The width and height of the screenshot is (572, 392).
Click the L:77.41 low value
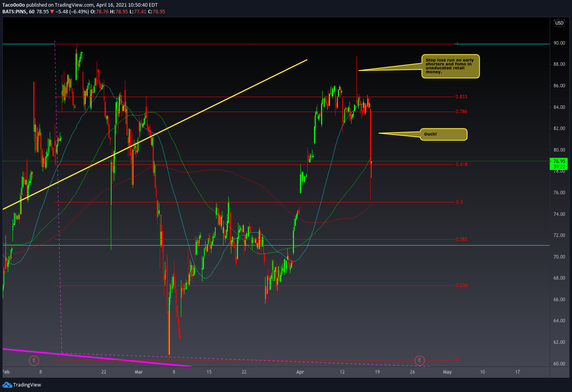pos(138,12)
